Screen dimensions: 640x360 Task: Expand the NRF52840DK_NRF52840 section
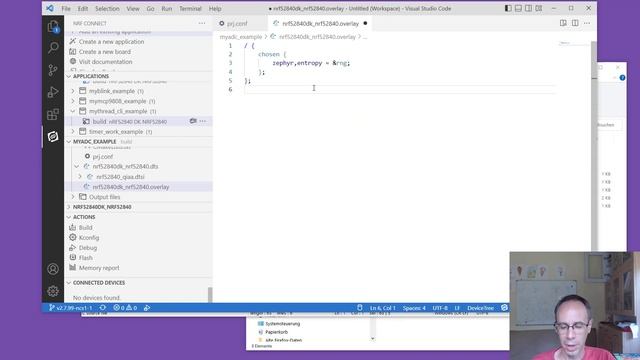coord(69,207)
